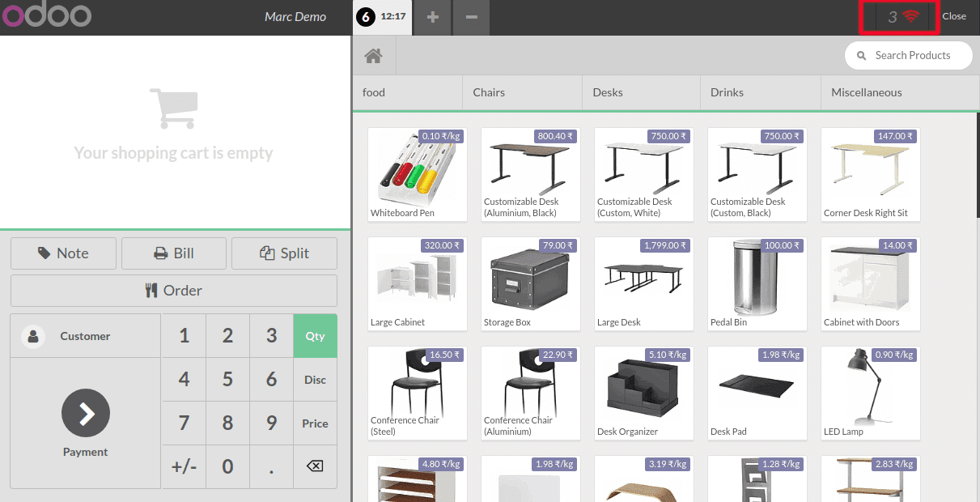The height and width of the screenshot is (502, 980).
Task: Add Whiteboard Pen to the cart
Action: (x=418, y=174)
